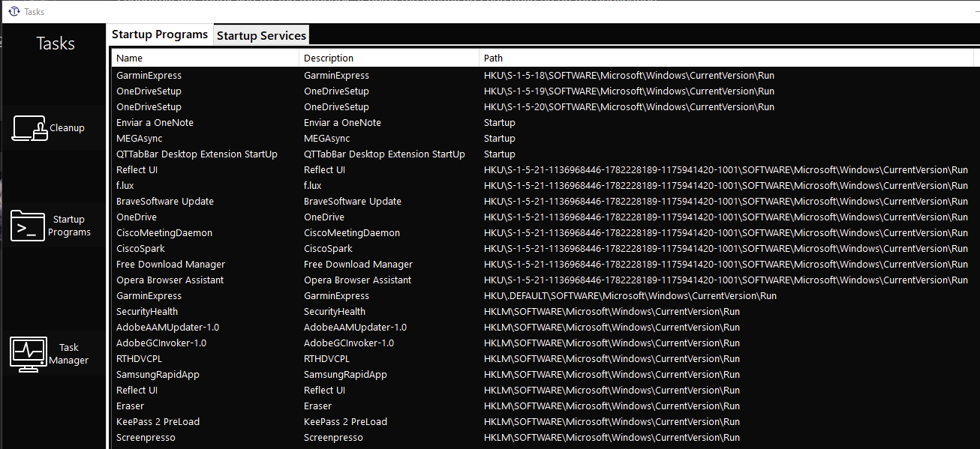Click the Task Manager monitor icon
Viewport: 980px width, 449px height.
pos(29,354)
